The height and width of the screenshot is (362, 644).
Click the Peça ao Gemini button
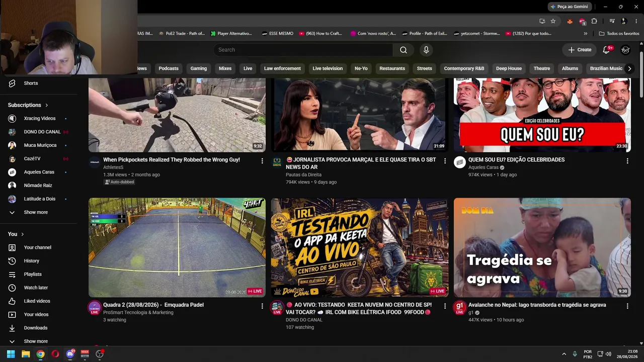(x=569, y=7)
